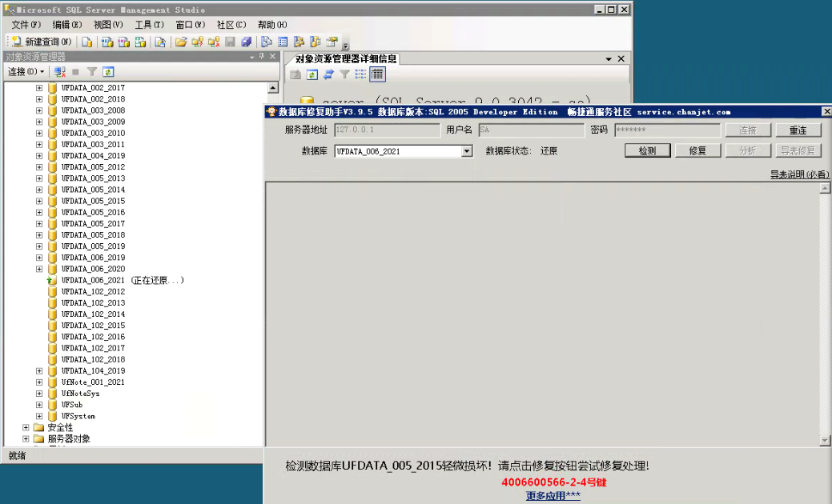
Task: Toggle auto-hide pin on Object Explorer panel
Action: [262, 56]
